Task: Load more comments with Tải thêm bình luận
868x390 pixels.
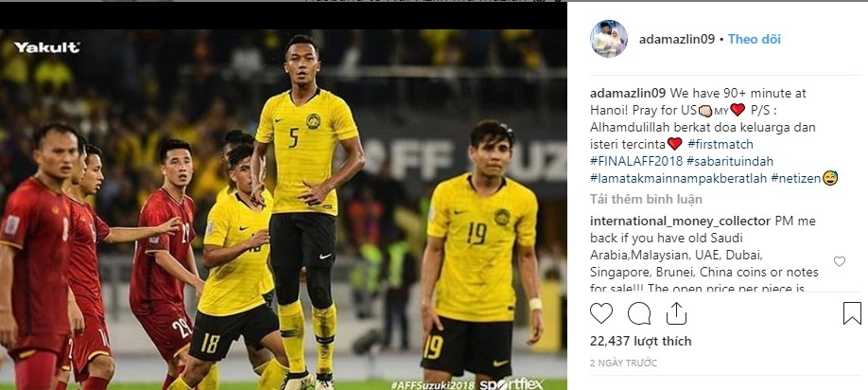Action: pyautogui.click(x=646, y=199)
